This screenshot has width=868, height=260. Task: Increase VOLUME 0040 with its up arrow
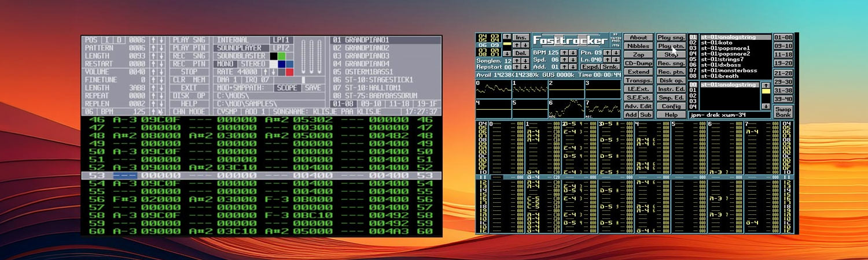[x=153, y=72]
